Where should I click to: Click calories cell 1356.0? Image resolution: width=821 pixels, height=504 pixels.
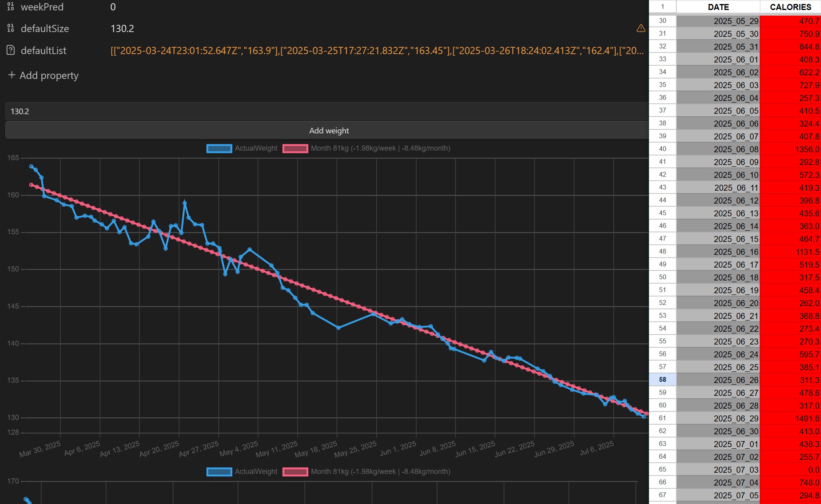(790, 149)
